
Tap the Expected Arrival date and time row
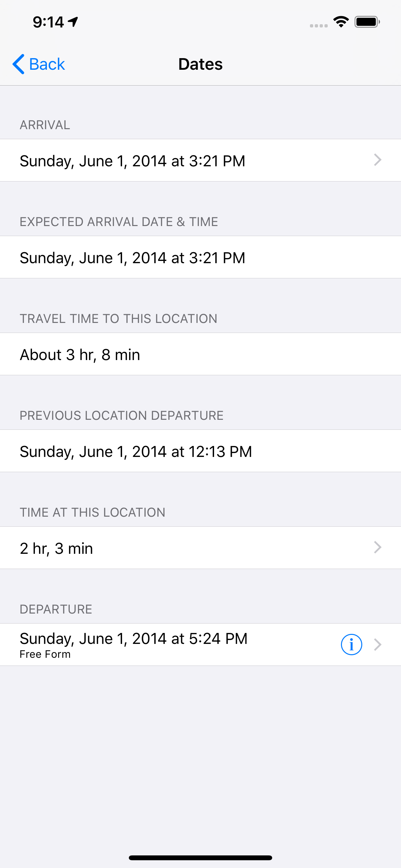[132, 258]
